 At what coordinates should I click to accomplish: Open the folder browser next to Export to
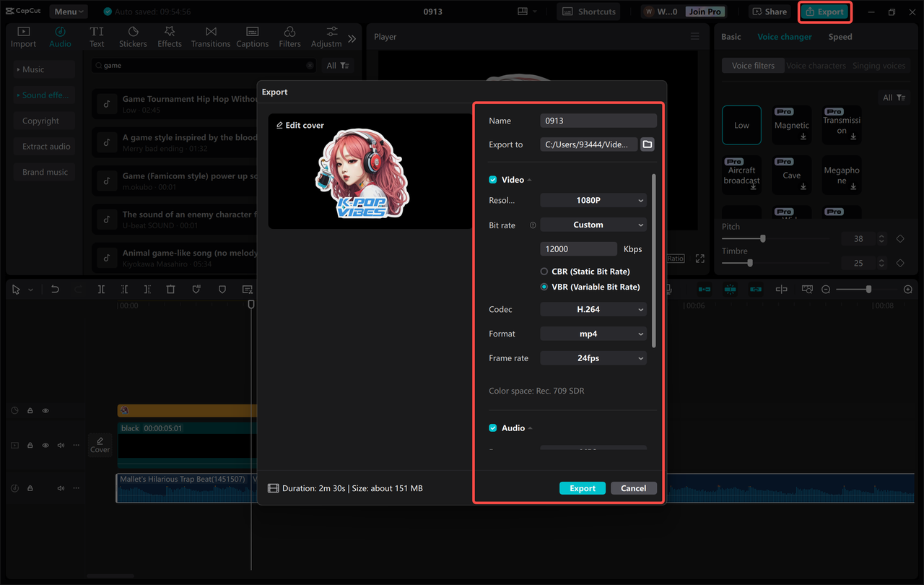click(x=648, y=144)
